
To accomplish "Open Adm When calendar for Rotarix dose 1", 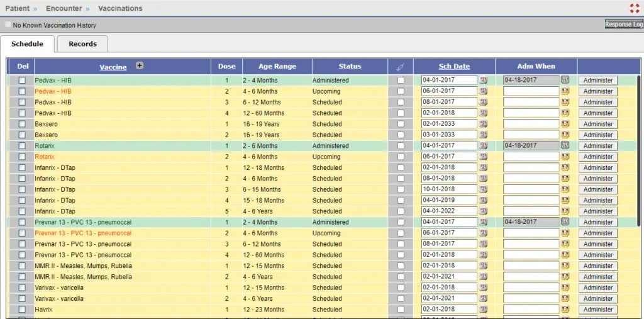I will (x=565, y=145).
